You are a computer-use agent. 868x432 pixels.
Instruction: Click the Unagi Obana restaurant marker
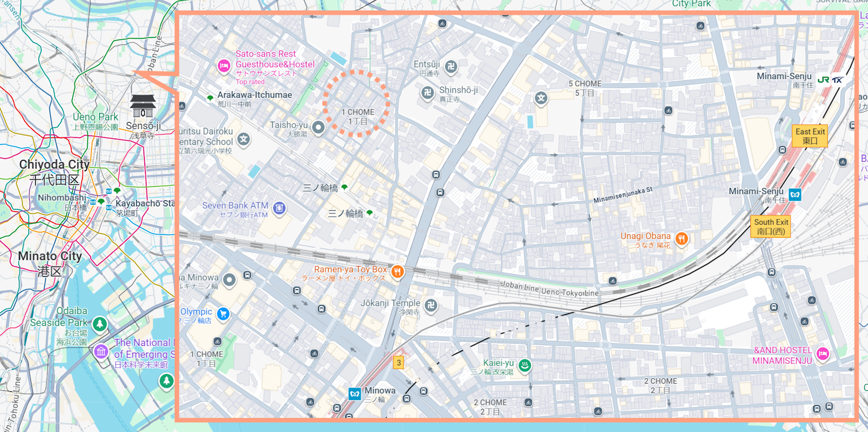click(x=682, y=238)
